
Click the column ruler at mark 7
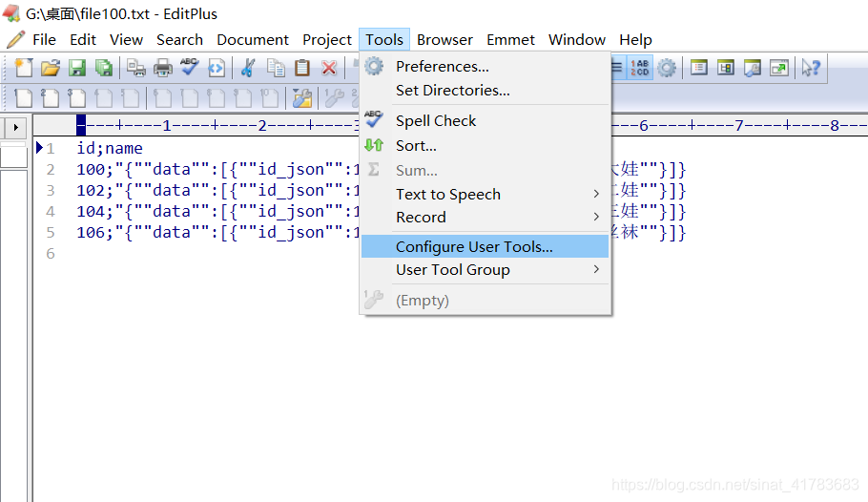(x=739, y=126)
